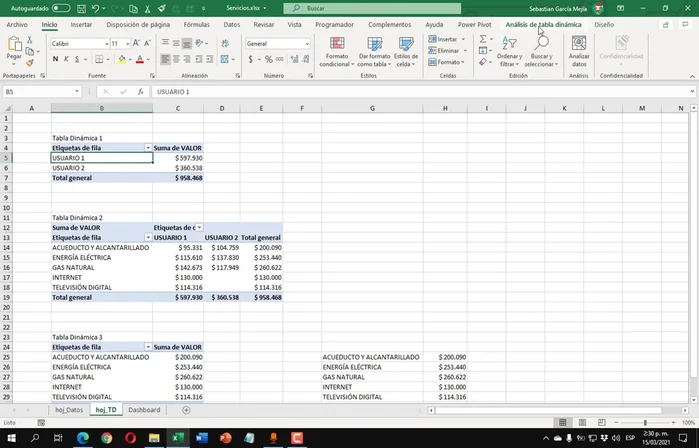699x448 pixels.
Task: Open Buscar y seleccionar menu
Action: (x=541, y=52)
